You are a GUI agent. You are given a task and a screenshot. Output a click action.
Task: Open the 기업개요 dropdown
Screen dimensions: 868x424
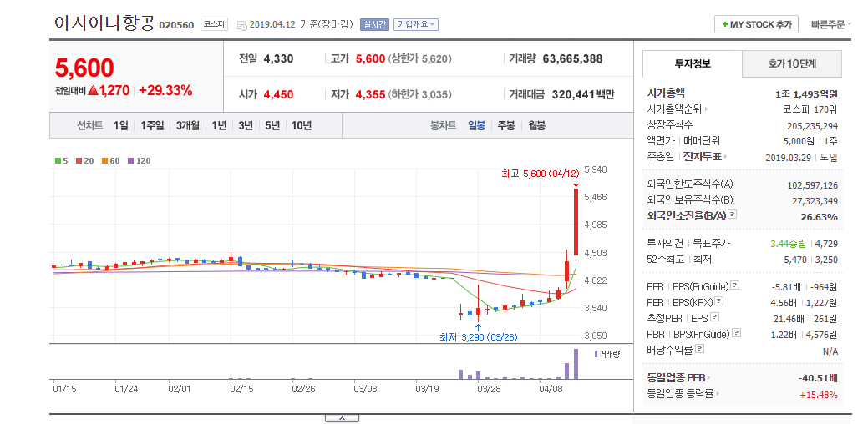pyautogui.click(x=416, y=24)
